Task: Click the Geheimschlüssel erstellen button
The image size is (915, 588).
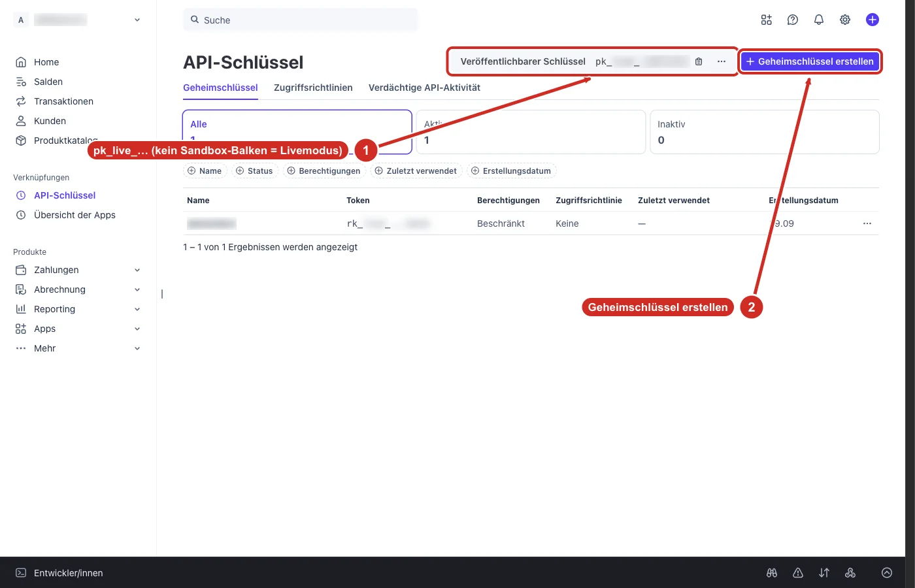Action: (x=810, y=61)
